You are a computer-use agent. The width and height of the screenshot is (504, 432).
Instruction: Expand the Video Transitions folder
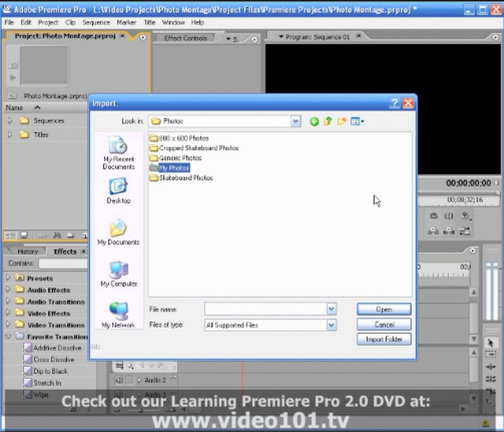pos(8,324)
